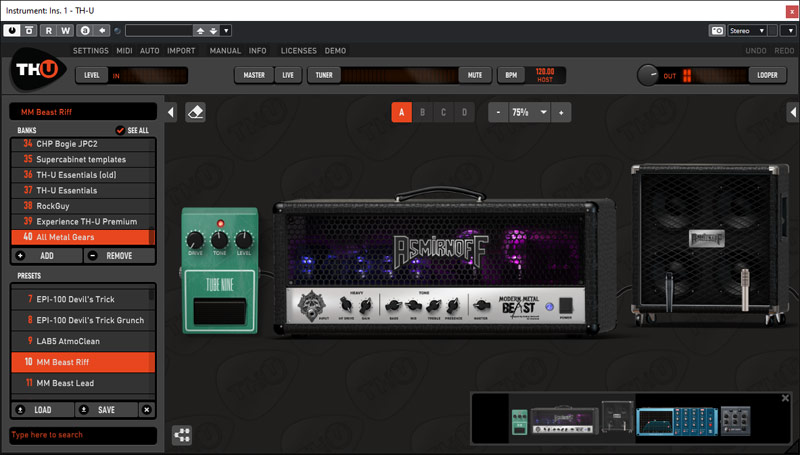The height and width of the screenshot is (455, 800).
Task: Click the zoom out minus button
Action: click(497, 113)
